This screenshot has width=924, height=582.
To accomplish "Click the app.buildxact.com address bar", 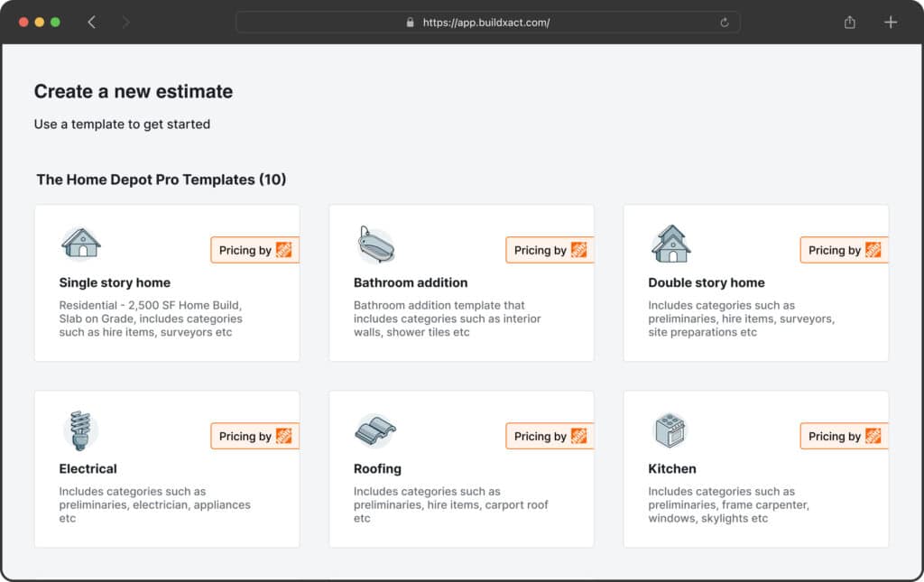I will pos(487,23).
